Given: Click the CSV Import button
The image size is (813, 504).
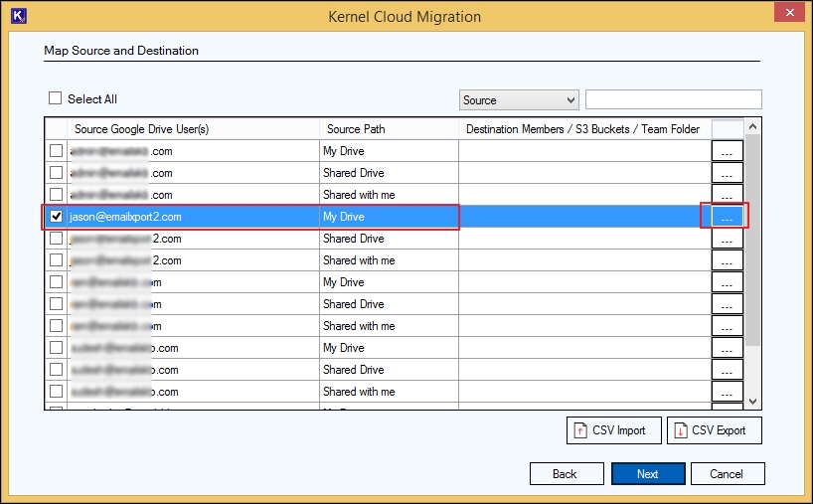Looking at the screenshot, I should (x=614, y=430).
